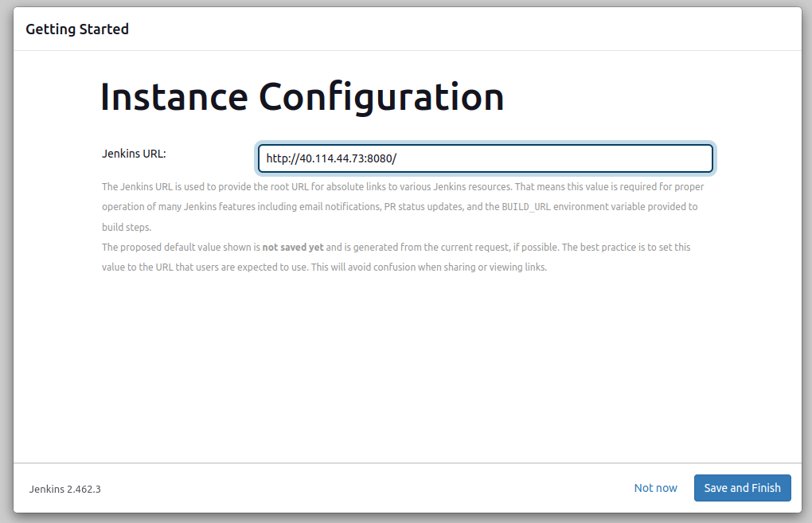
Task: Click the BUILD_URL environment variable text
Action: (x=525, y=207)
